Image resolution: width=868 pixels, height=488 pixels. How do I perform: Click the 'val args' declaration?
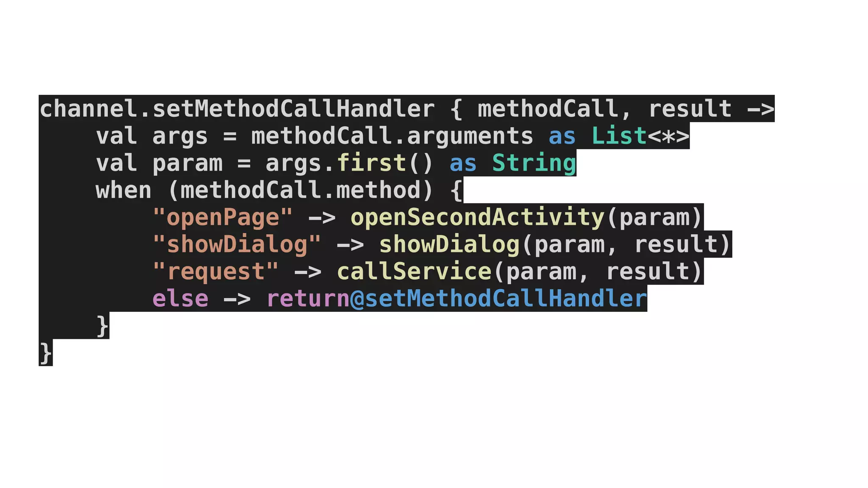pos(152,137)
